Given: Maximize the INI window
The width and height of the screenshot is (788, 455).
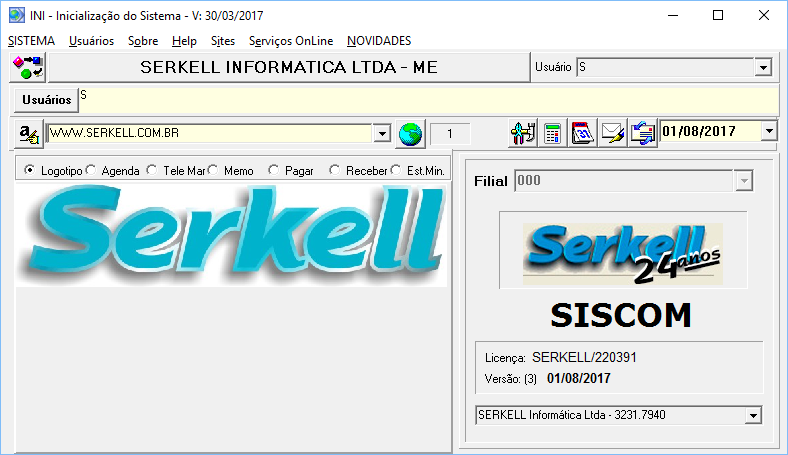Looking at the screenshot, I should tap(718, 16).
